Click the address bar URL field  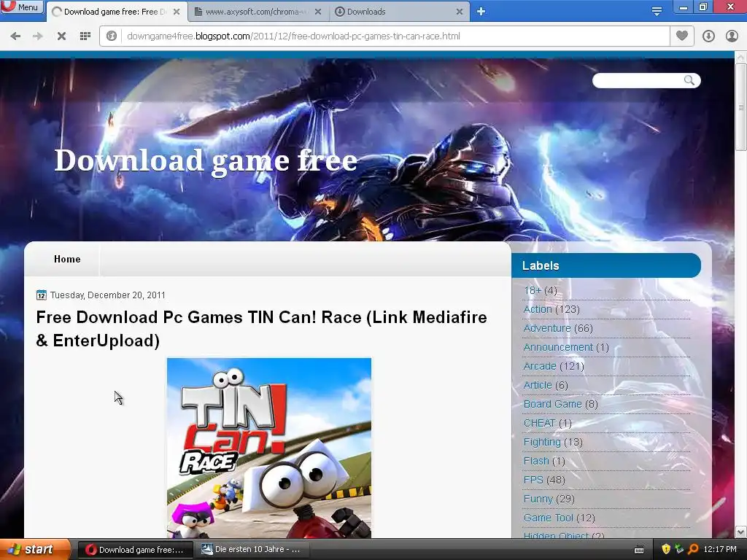(395, 36)
